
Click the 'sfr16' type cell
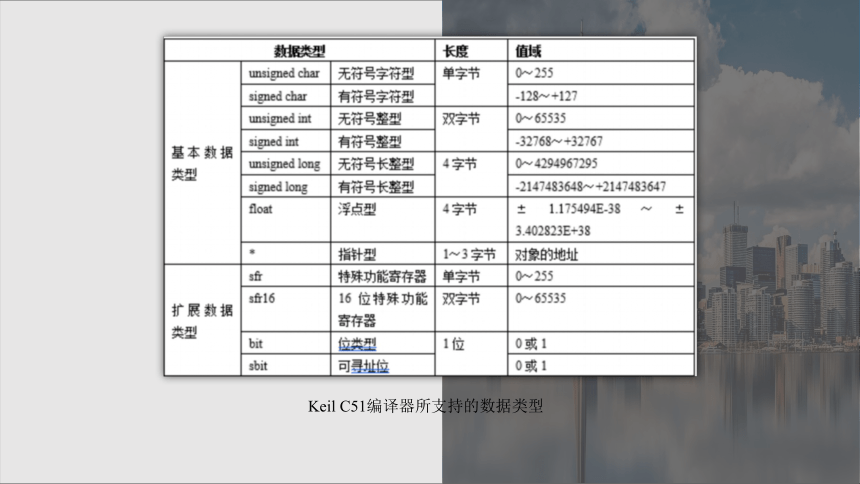[x=286, y=309]
